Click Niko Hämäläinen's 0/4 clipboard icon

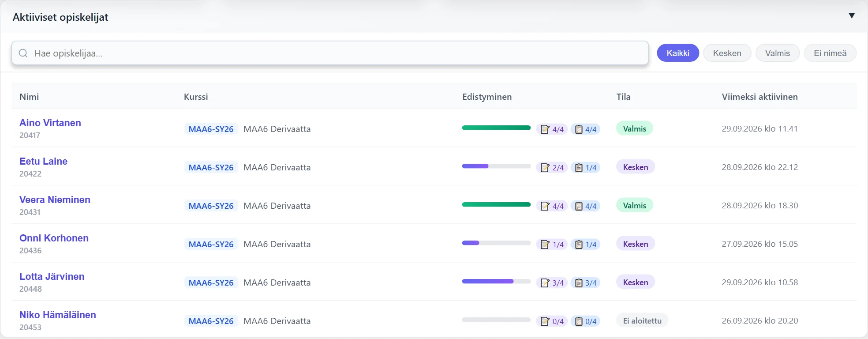click(x=579, y=321)
